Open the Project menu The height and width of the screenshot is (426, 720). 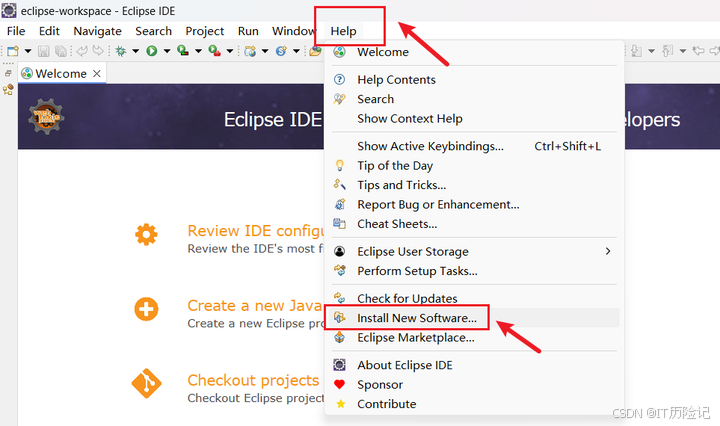pyautogui.click(x=204, y=31)
